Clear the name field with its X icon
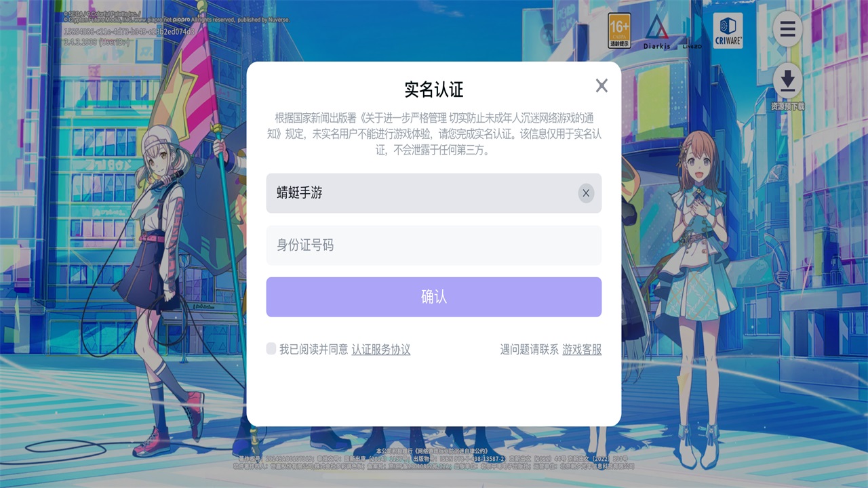The width and height of the screenshot is (868, 488). (x=586, y=193)
